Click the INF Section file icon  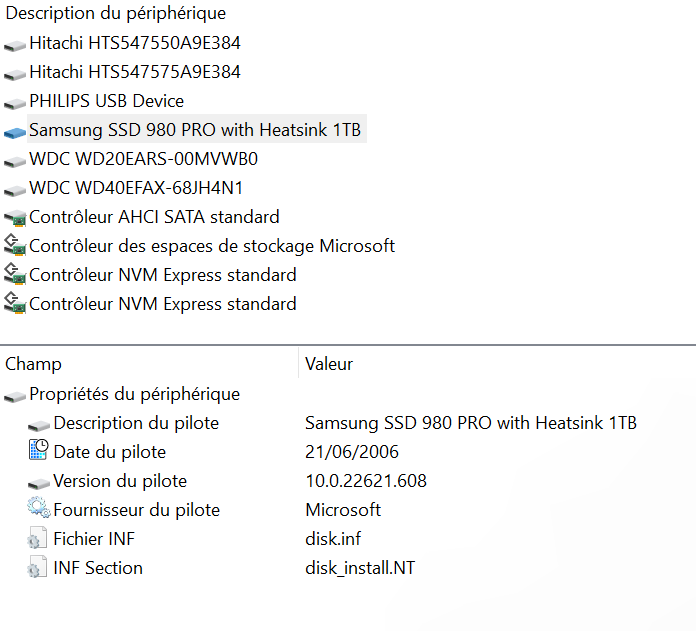click(38, 568)
